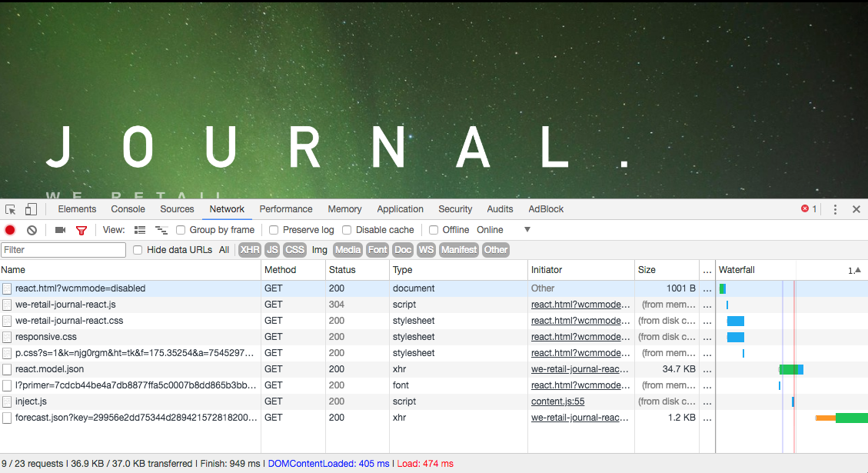This screenshot has width=868, height=473.
Task: Switch to the Sources tab
Action: pyautogui.click(x=177, y=209)
